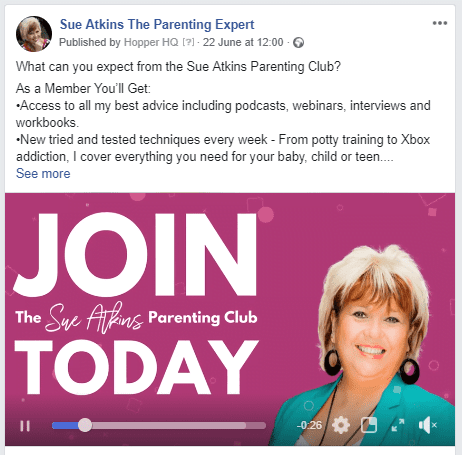This screenshot has width=462, height=455.
Task: Open Sue Atkins The Parenting Expert page
Action: click(157, 24)
